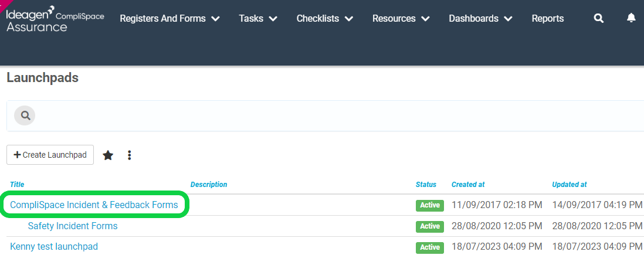
Task: Click Active badge for Kenny test launchpad row
Action: [x=429, y=247]
